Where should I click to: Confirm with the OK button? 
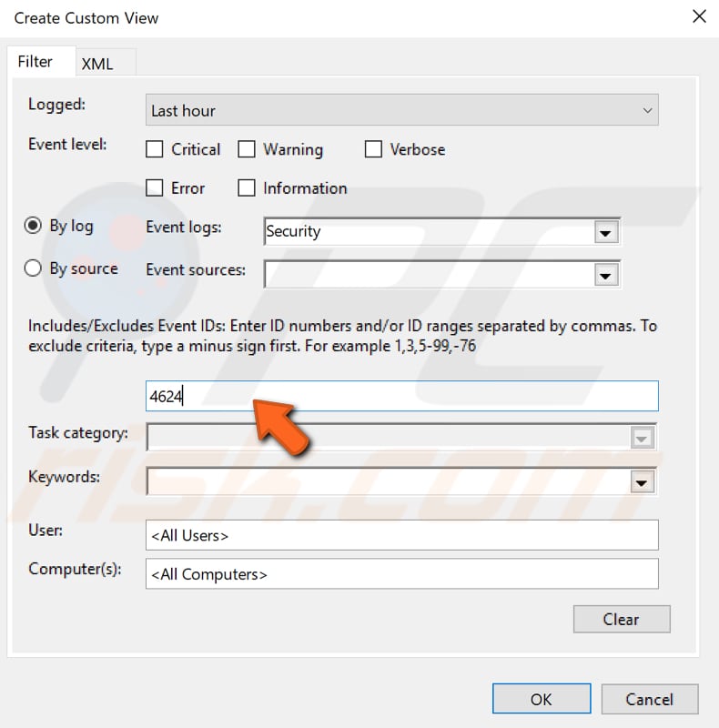coord(542,699)
